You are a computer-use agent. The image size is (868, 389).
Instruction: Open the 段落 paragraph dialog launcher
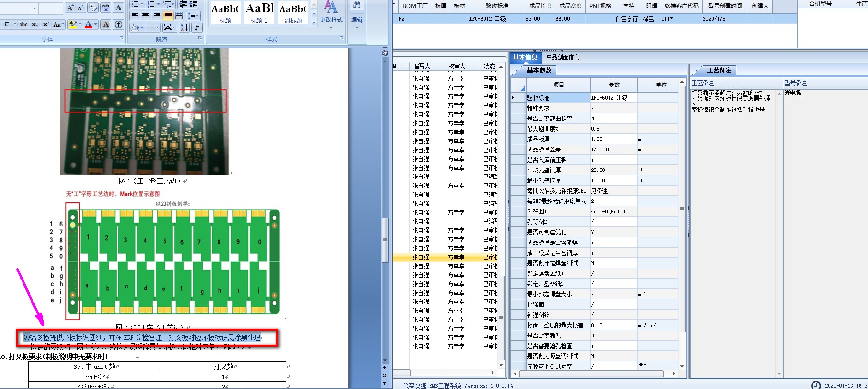(x=200, y=38)
